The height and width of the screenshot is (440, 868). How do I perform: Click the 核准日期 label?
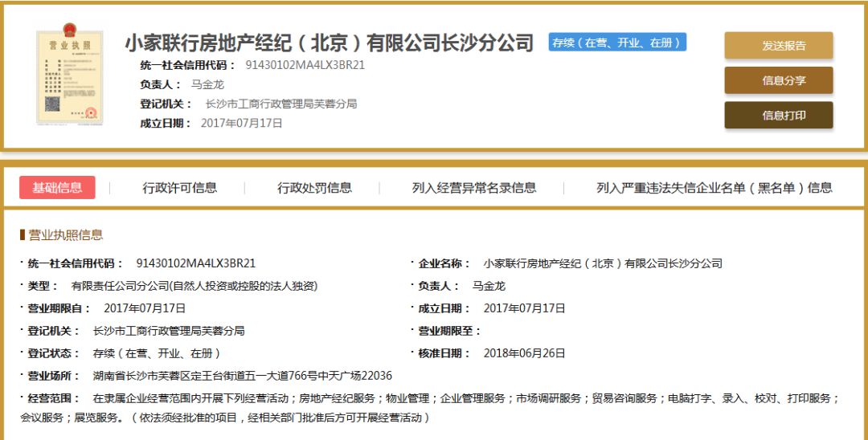pos(444,353)
